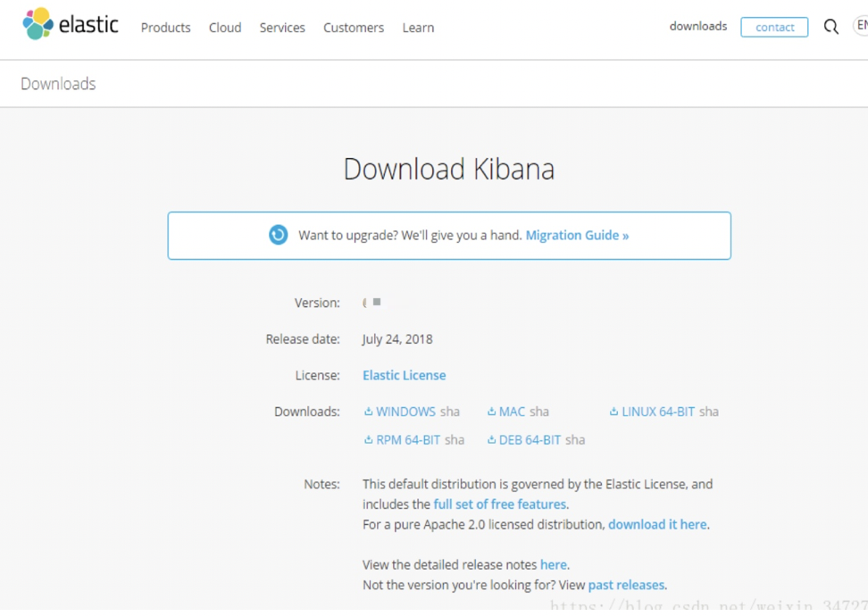Screen dimensions: 868x616
Task: Click the Download Kibana heading
Action: (x=449, y=169)
